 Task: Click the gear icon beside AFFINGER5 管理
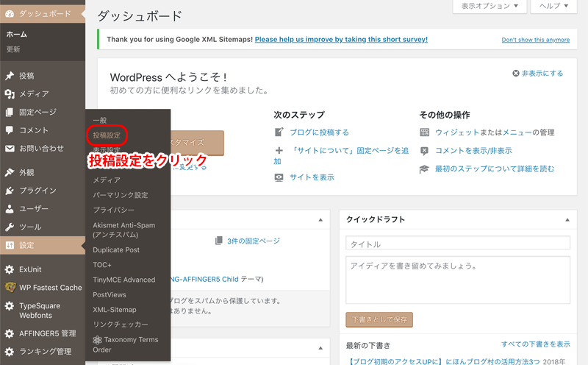click(x=10, y=333)
